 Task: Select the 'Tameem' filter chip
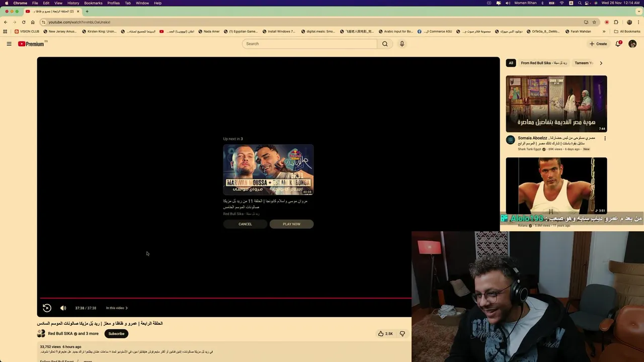coord(584,63)
